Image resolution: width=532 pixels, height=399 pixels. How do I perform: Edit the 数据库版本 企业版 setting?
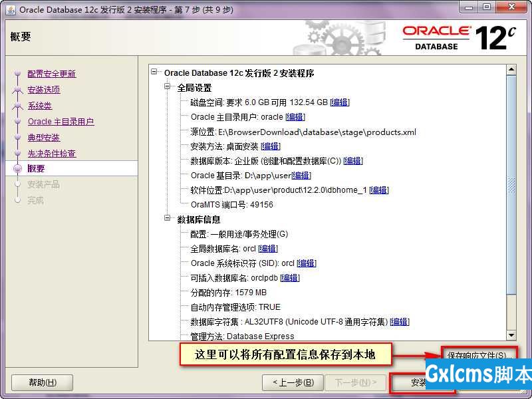click(x=353, y=161)
